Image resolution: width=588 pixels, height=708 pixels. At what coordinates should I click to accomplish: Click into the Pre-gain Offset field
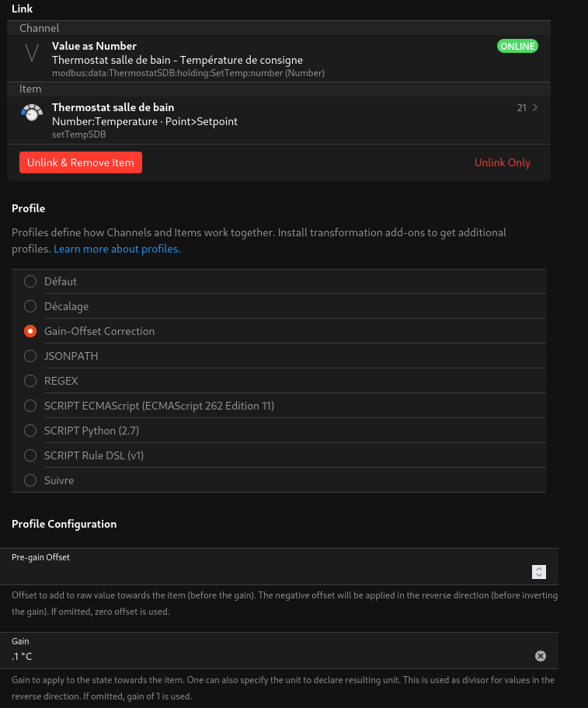pos(264,573)
